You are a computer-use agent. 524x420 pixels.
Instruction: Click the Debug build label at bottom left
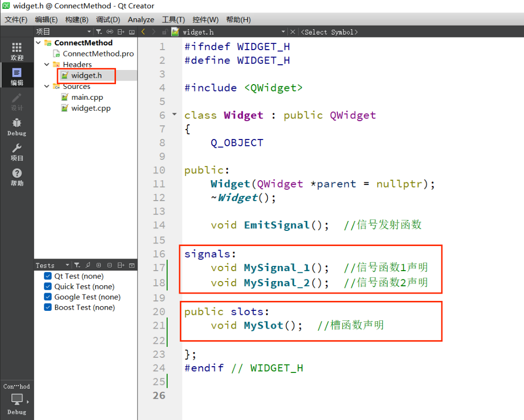click(x=17, y=412)
